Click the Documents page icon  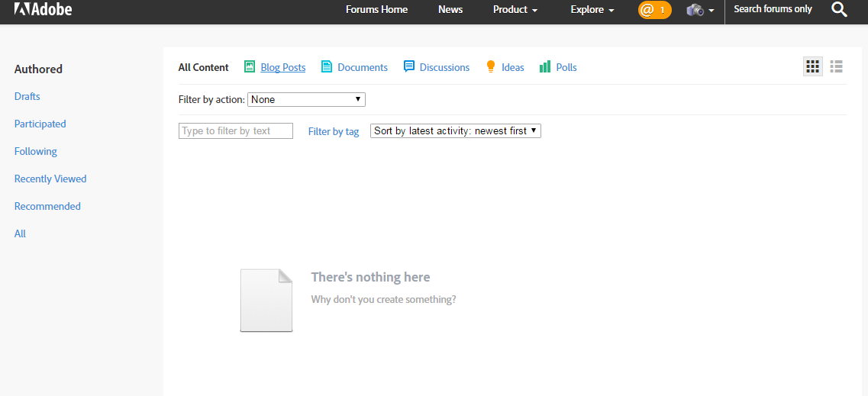point(327,67)
